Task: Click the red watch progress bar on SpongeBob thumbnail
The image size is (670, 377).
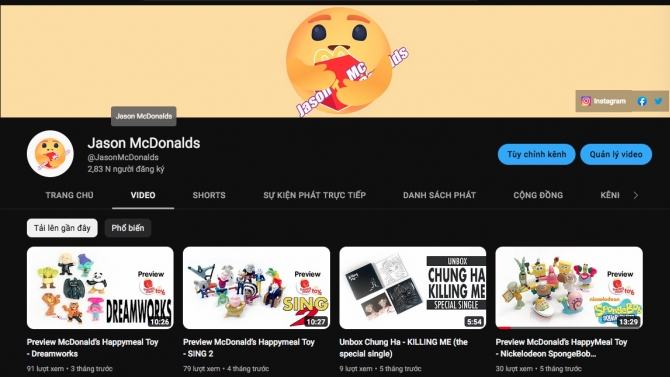Action: tap(503, 327)
